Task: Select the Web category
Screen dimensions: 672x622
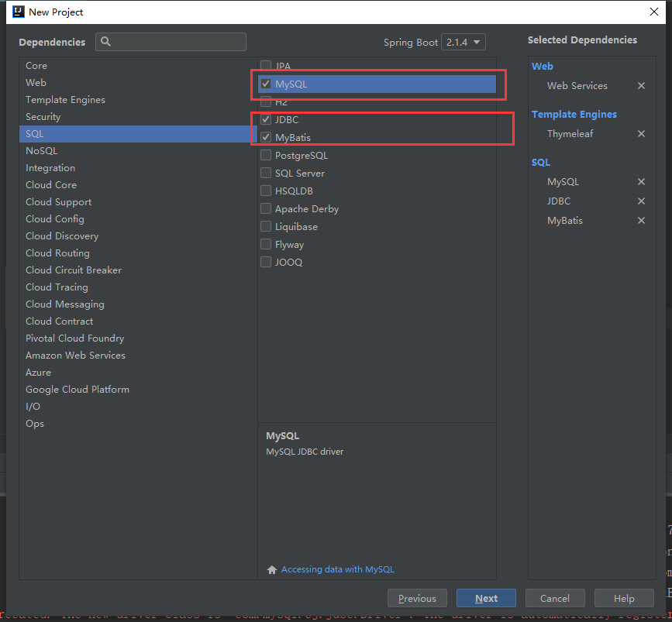Action: coord(138,83)
